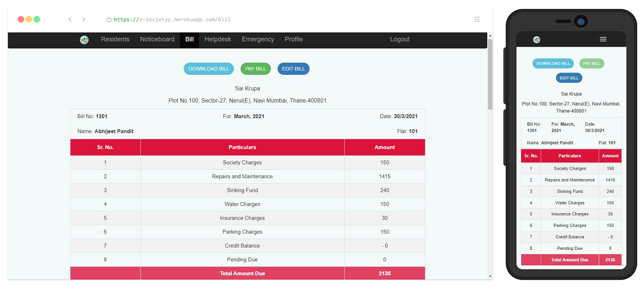Click Download Bill button in desktop view
The image size is (644, 290).
(209, 69)
